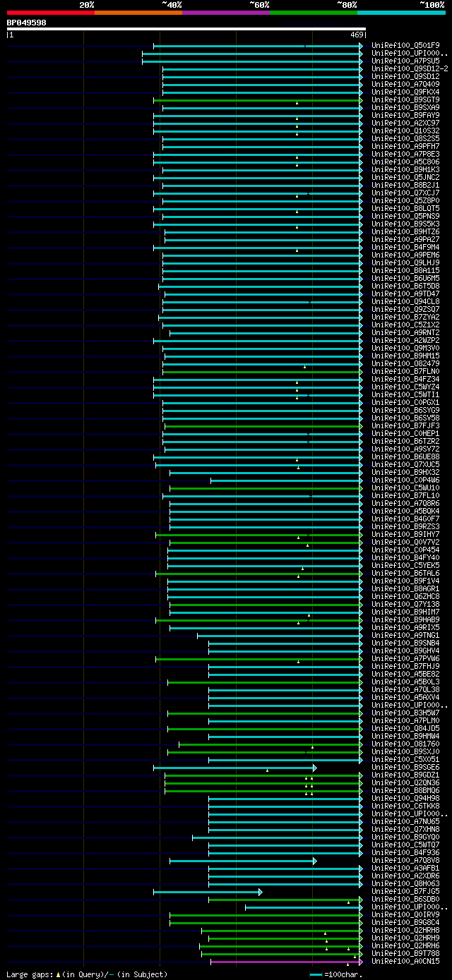Select label UniRef100_B7FJG5

click(x=405, y=891)
